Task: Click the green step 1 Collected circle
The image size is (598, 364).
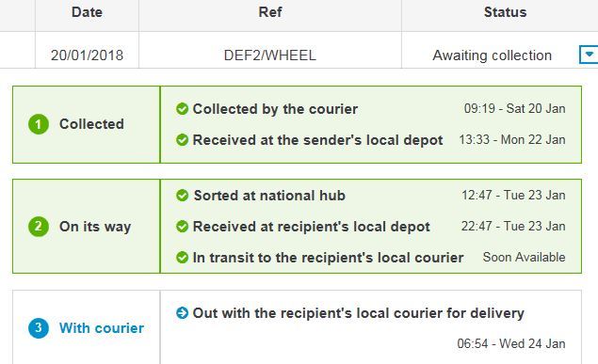Action: click(x=39, y=124)
